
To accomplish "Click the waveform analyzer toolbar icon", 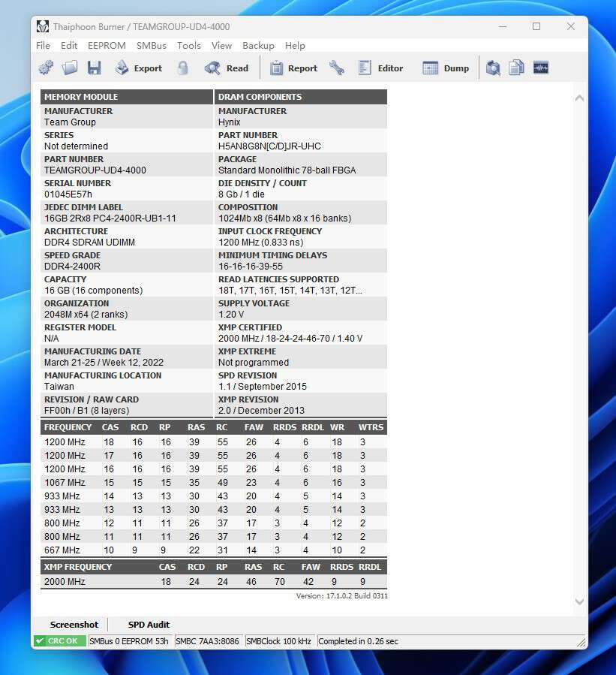I will click(x=540, y=68).
